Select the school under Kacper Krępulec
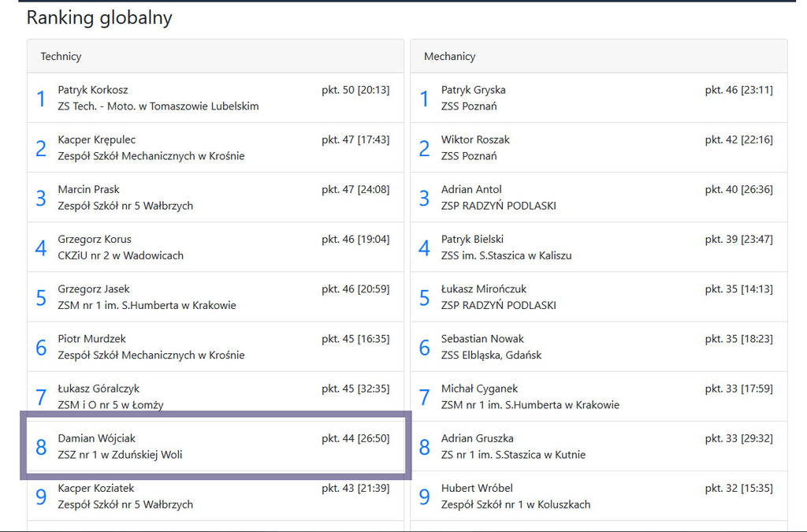Image resolution: width=807 pixels, height=532 pixels. click(x=151, y=156)
